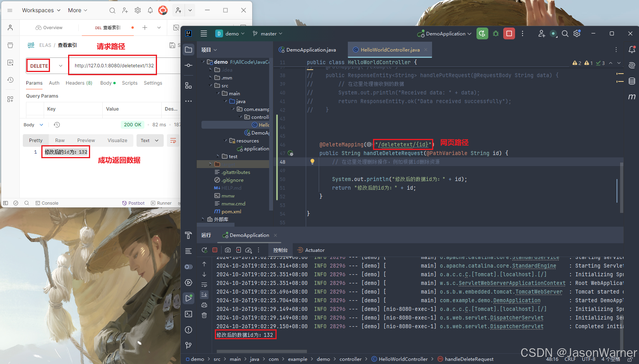
Task: Open notifications with the Postman bell icon
Action: point(150,10)
